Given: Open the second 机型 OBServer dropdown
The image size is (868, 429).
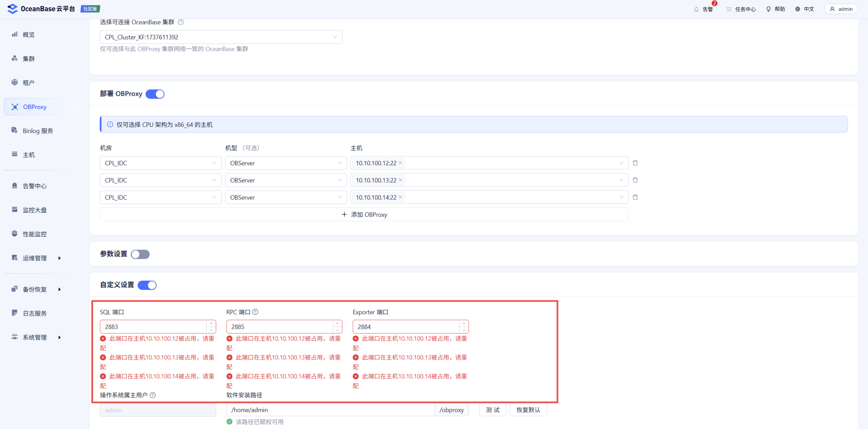Looking at the screenshot, I should coord(286,180).
